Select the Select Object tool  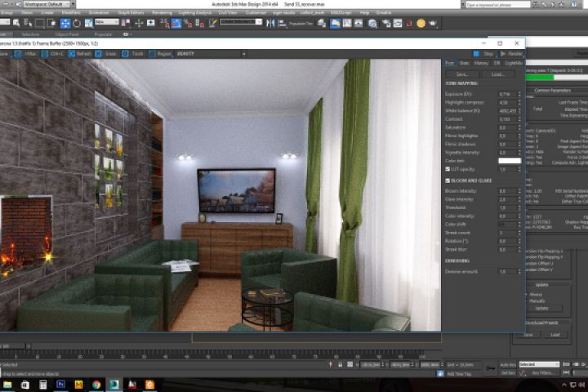pyautogui.click(x=16, y=23)
